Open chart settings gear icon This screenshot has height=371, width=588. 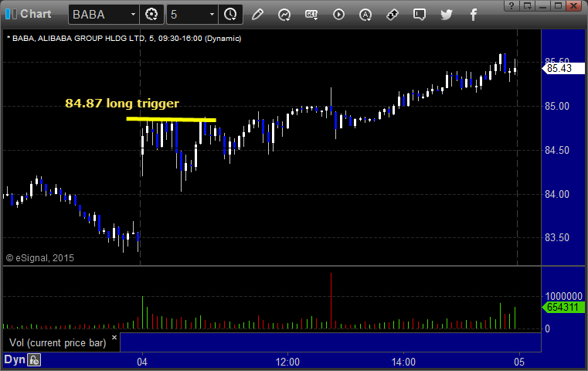click(151, 15)
